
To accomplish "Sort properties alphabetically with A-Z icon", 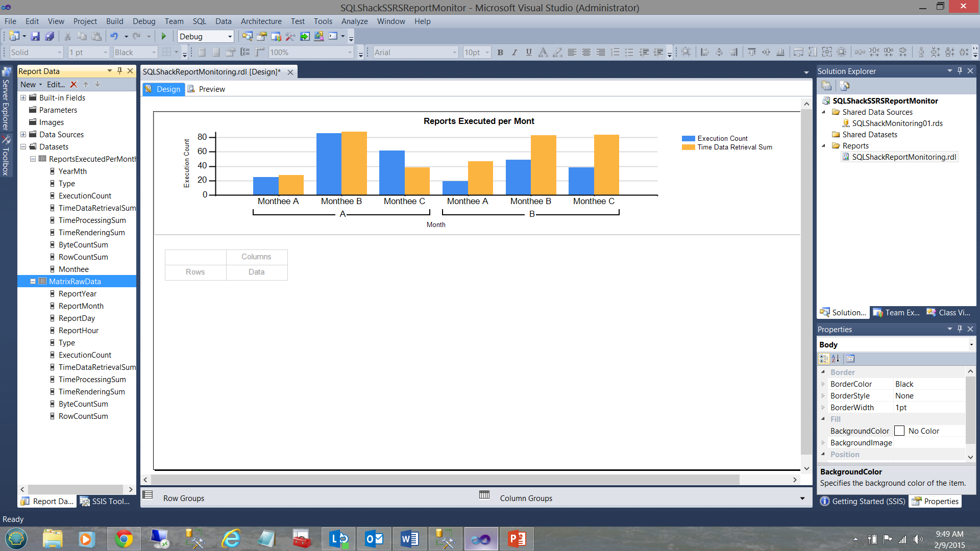I will click(836, 359).
